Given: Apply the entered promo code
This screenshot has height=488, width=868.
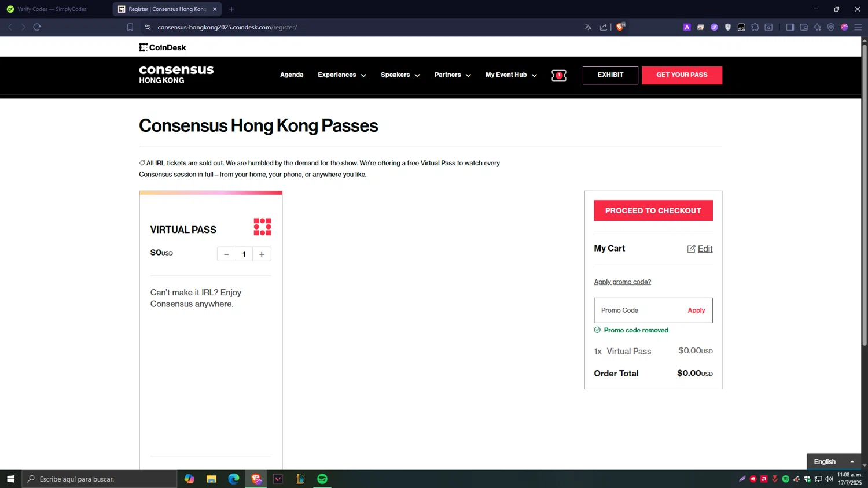Looking at the screenshot, I should [696, 310].
